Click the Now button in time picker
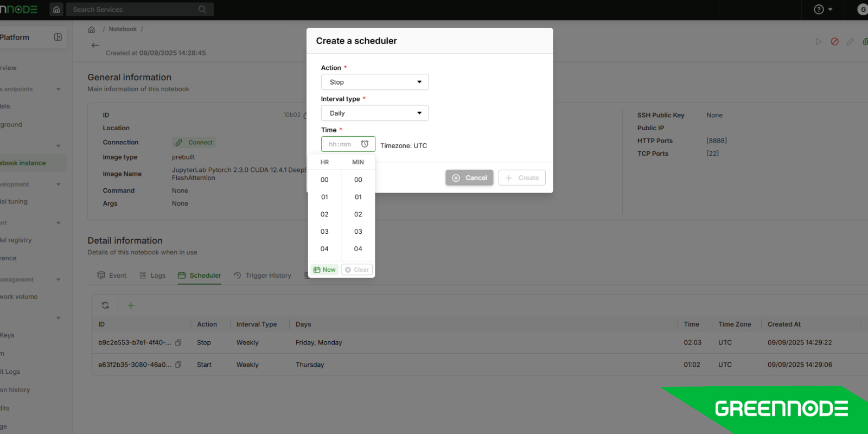This screenshot has width=868, height=434. [324, 270]
